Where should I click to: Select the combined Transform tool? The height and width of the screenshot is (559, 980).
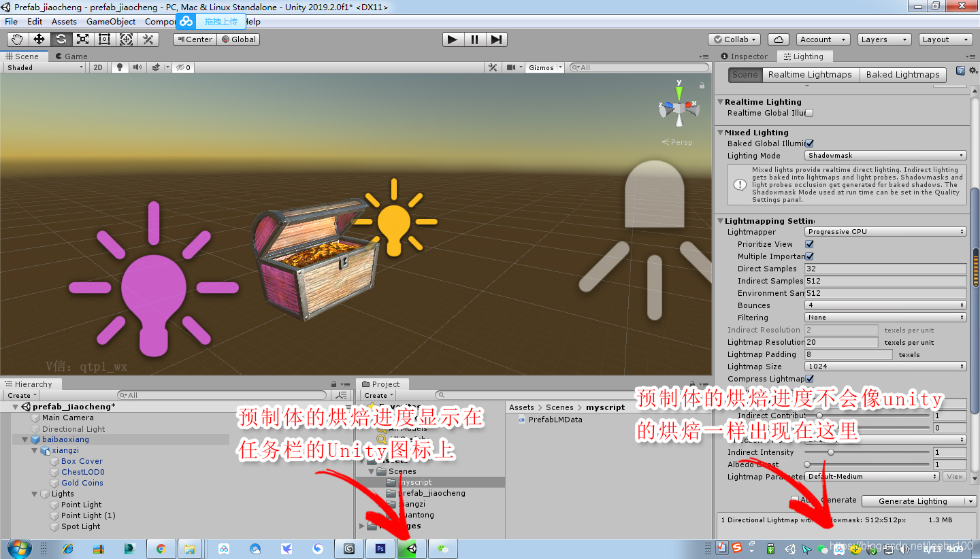(x=127, y=39)
